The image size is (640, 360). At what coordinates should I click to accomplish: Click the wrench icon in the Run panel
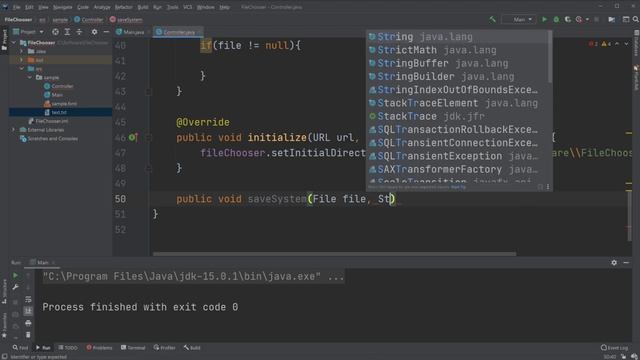[15, 287]
